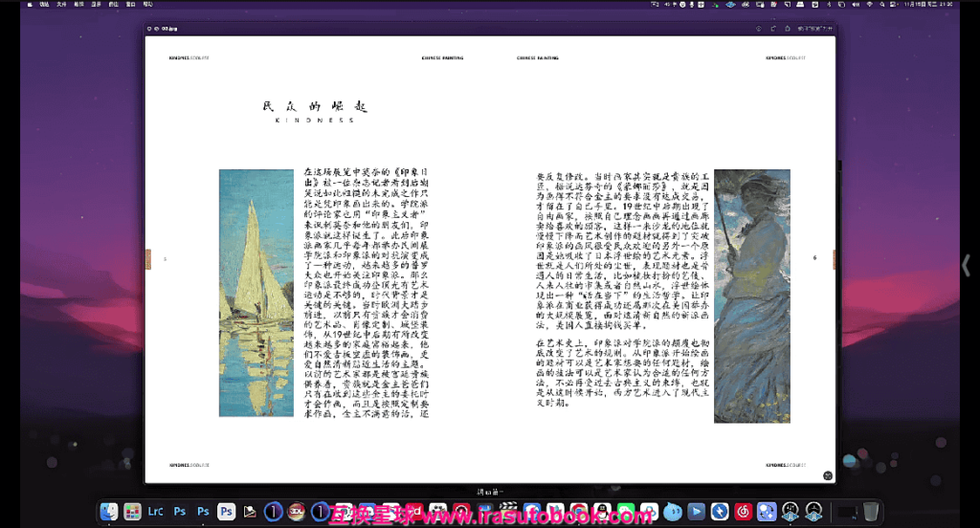Open the 3DL round icon in Dock
Image resolution: width=980 pixels, height=528 pixels.
pos(297,512)
